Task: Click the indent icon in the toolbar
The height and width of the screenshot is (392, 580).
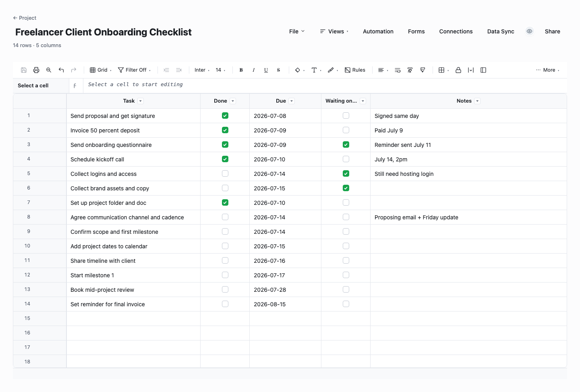Action: [x=166, y=70]
